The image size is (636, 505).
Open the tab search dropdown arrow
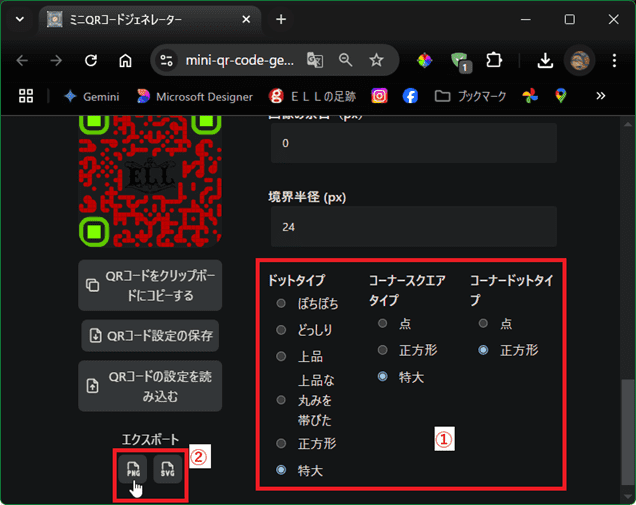pos(19,19)
